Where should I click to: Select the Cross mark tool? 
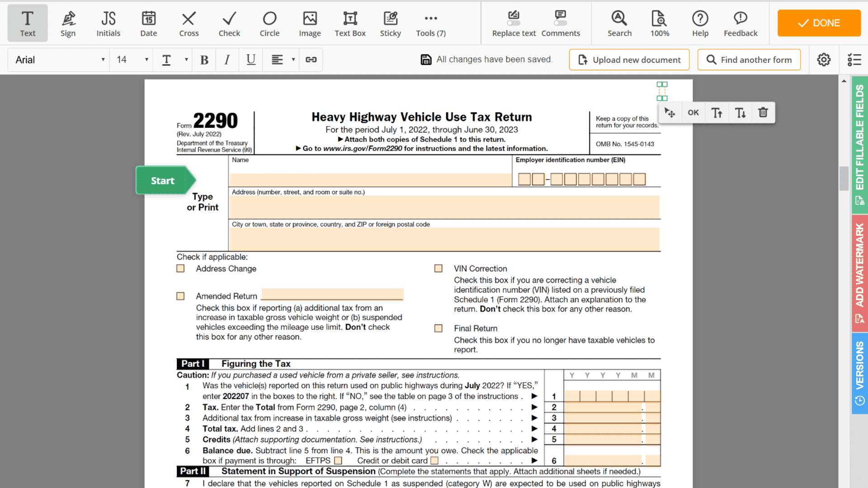(x=189, y=23)
